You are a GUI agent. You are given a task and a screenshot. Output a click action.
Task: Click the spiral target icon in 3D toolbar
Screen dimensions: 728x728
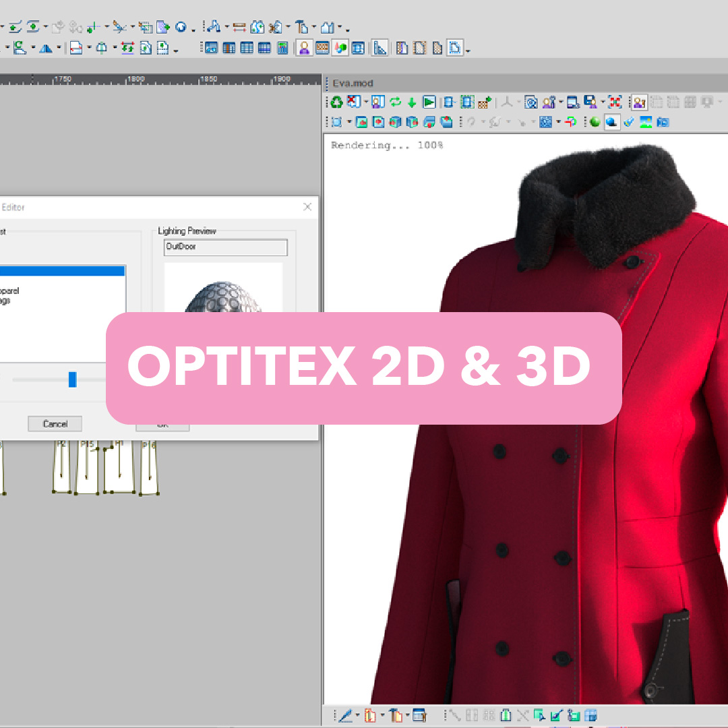(531, 102)
